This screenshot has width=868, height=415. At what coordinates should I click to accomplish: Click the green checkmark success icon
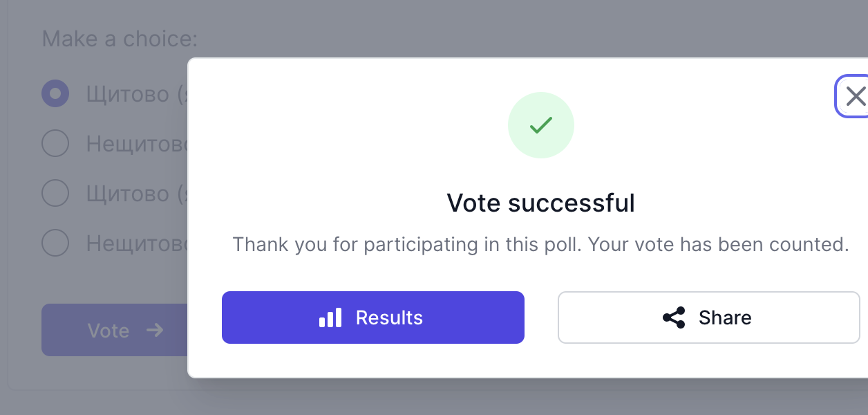(x=540, y=125)
